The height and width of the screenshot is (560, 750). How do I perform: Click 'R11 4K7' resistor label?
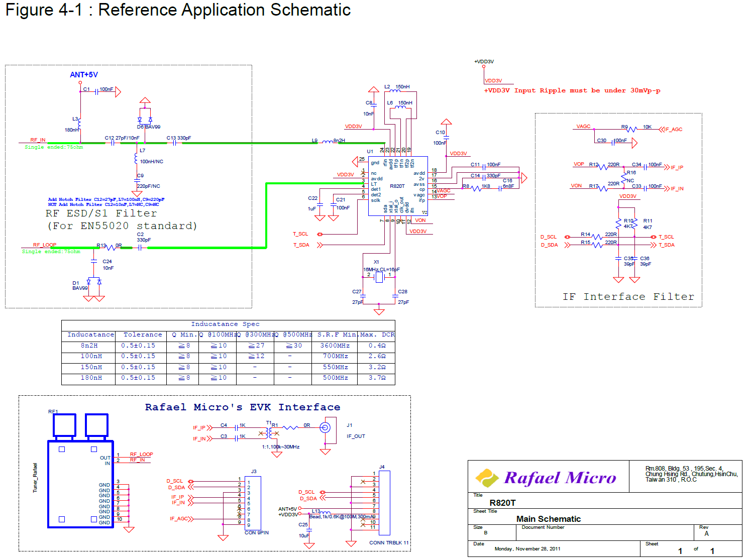point(648,224)
